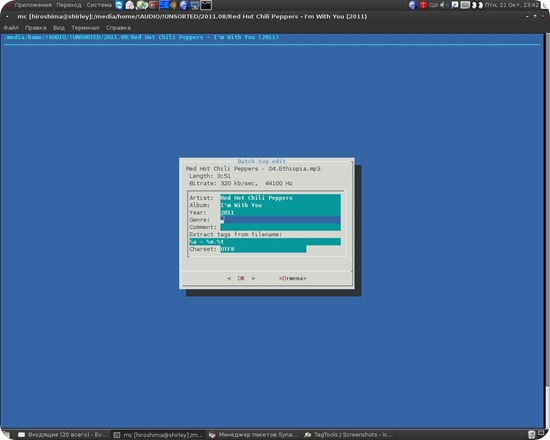The image size is (550, 440).
Task: Switch to the Входящие mail taskbar window
Action: (x=62, y=435)
